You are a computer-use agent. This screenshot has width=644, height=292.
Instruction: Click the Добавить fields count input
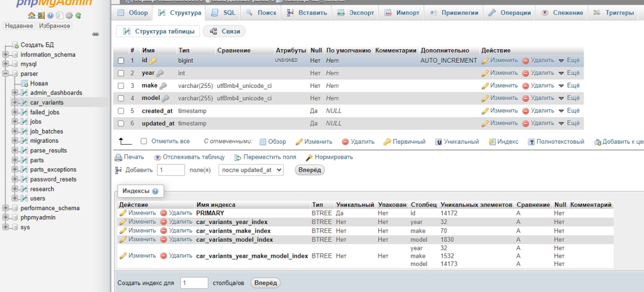click(x=171, y=170)
